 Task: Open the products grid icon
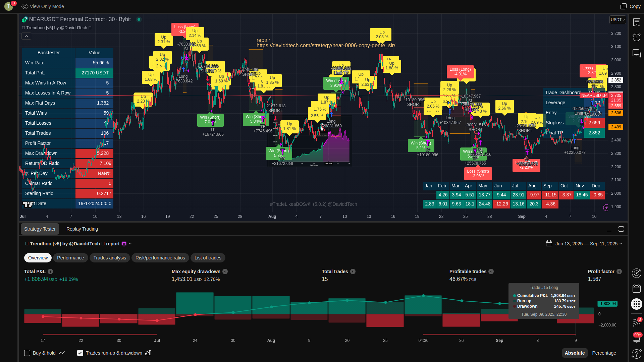pyautogui.click(x=636, y=304)
